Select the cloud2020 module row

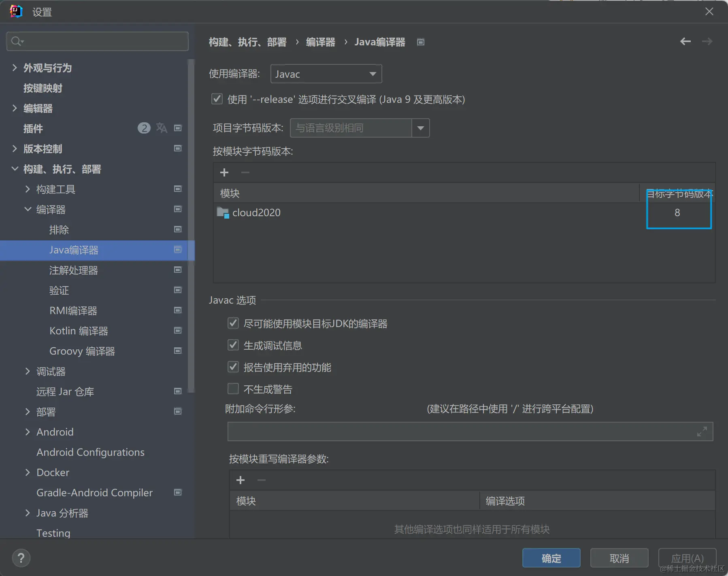(464, 213)
